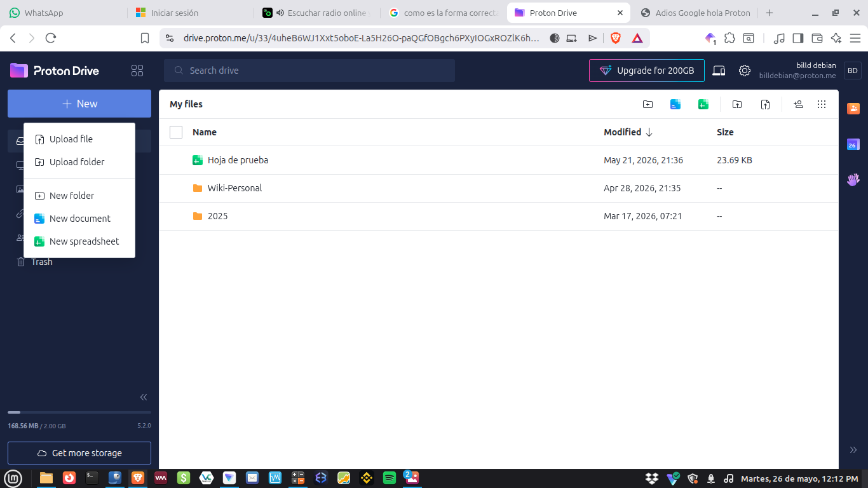The height and width of the screenshot is (488, 868).
Task: Click the blue new document toolbar icon
Action: pos(675,104)
